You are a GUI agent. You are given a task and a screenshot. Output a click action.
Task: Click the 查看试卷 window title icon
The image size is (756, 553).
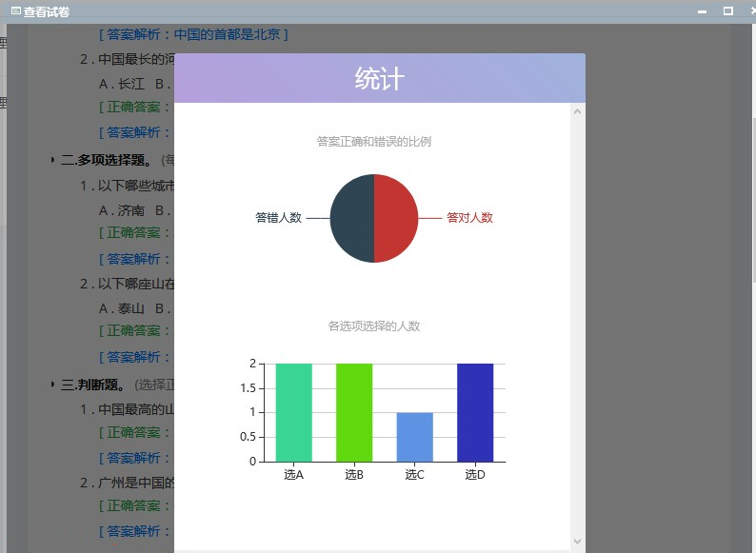[16, 10]
